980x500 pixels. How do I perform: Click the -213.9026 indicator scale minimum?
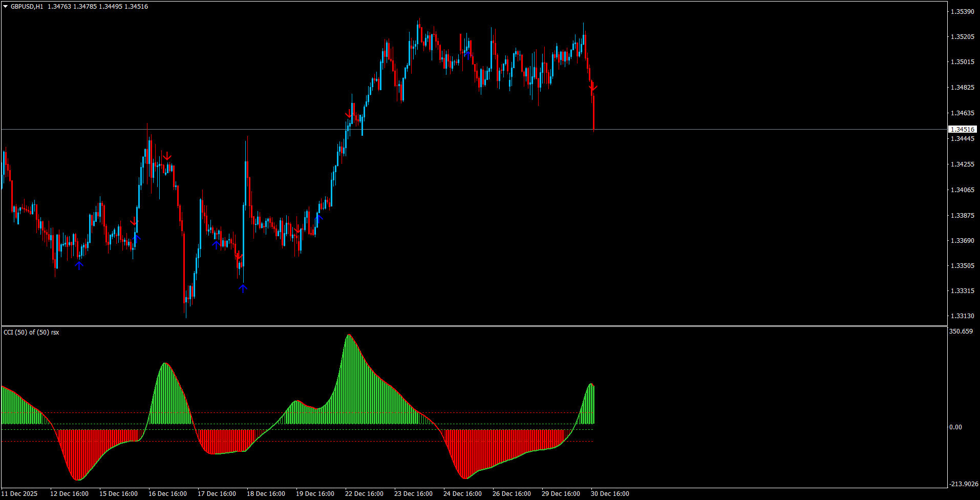[964, 484]
